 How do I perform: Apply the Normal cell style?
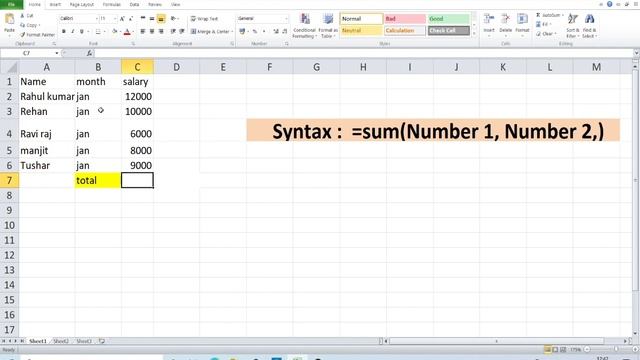[361, 19]
